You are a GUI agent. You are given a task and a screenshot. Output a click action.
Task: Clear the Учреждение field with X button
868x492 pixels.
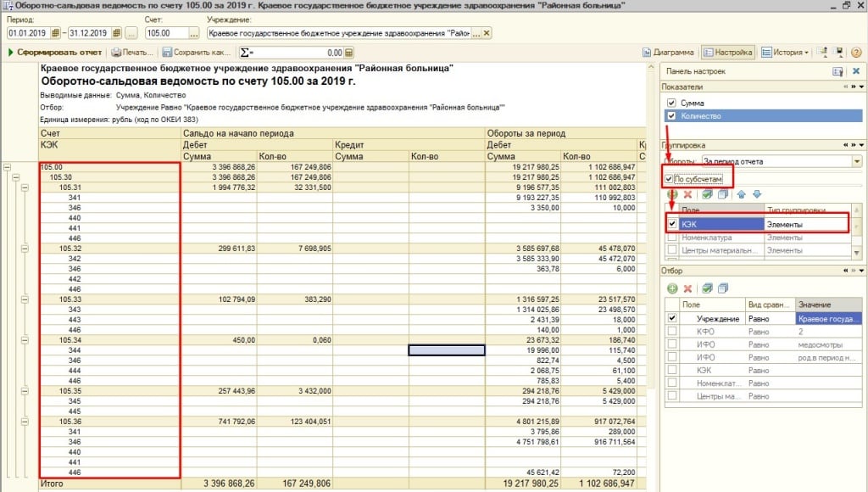pos(485,34)
